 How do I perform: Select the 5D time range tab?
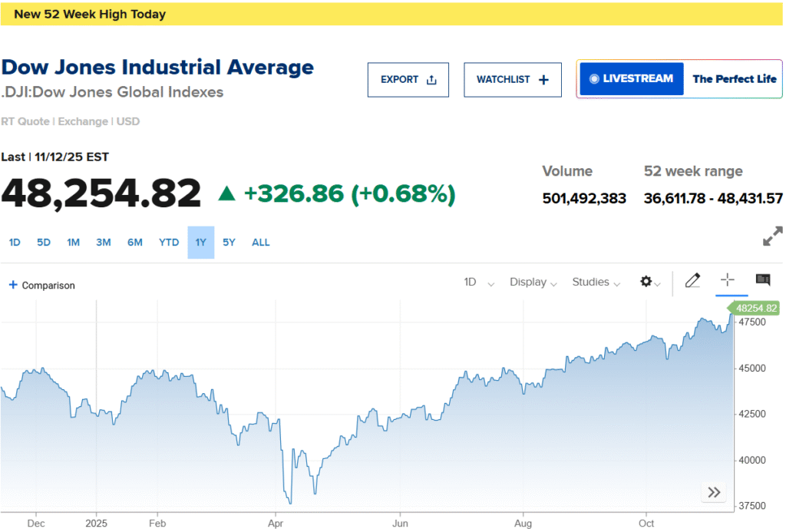pos(44,243)
